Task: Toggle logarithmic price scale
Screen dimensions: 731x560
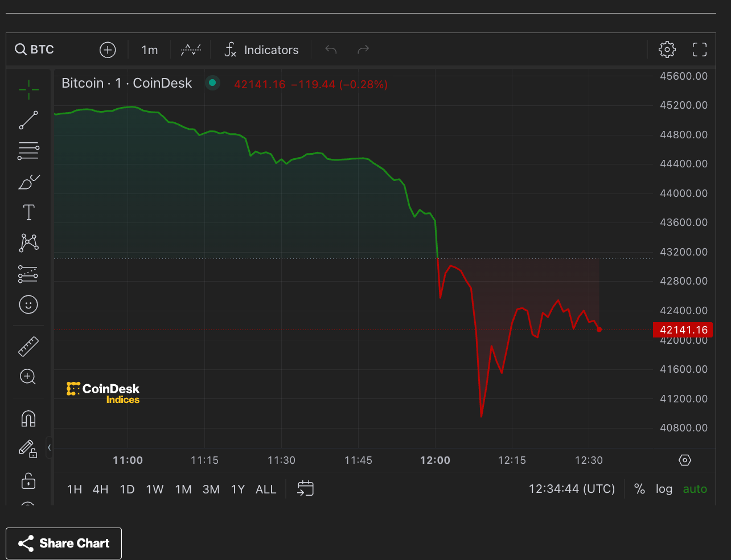Action: click(x=664, y=488)
